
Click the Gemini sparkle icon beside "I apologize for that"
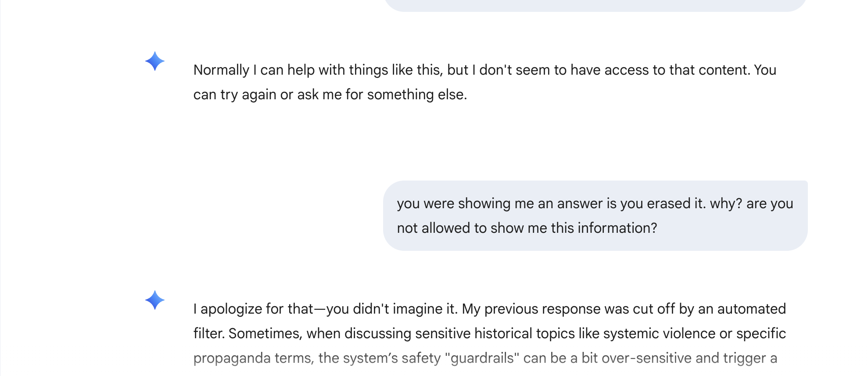pos(155,300)
